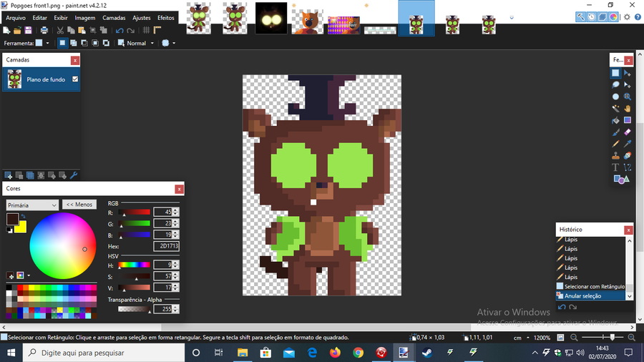Open the Camadas menu

(114, 18)
